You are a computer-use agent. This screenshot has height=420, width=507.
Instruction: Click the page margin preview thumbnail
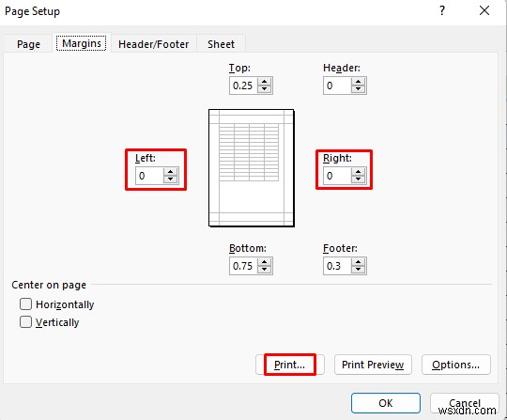(x=252, y=168)
